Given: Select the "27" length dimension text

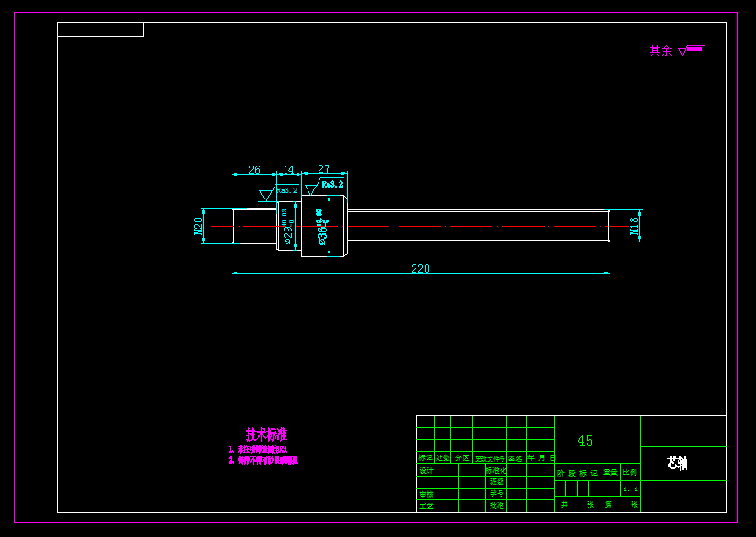Looking at the screenshot, I should 323,168.
